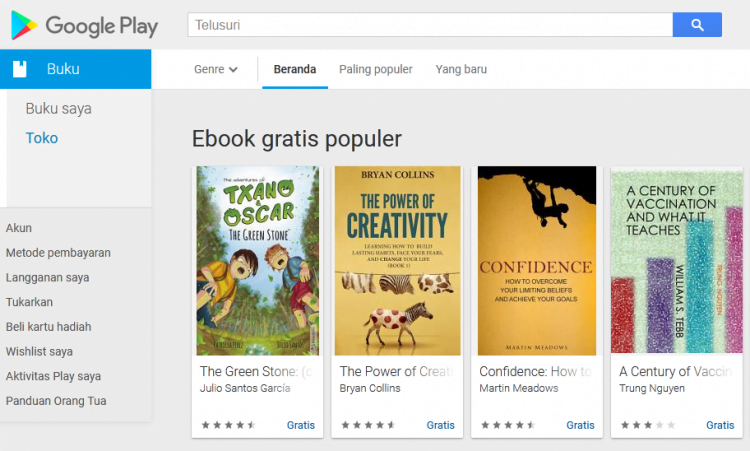Click Gratis on Century of Vaccination
The image size is (750, 451).
point(720,425)
